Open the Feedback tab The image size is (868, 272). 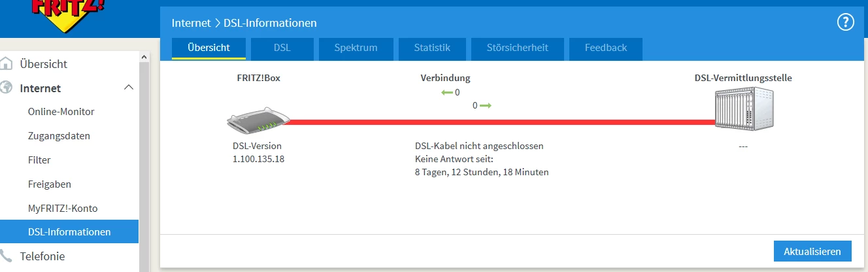(x=605, y=48)
